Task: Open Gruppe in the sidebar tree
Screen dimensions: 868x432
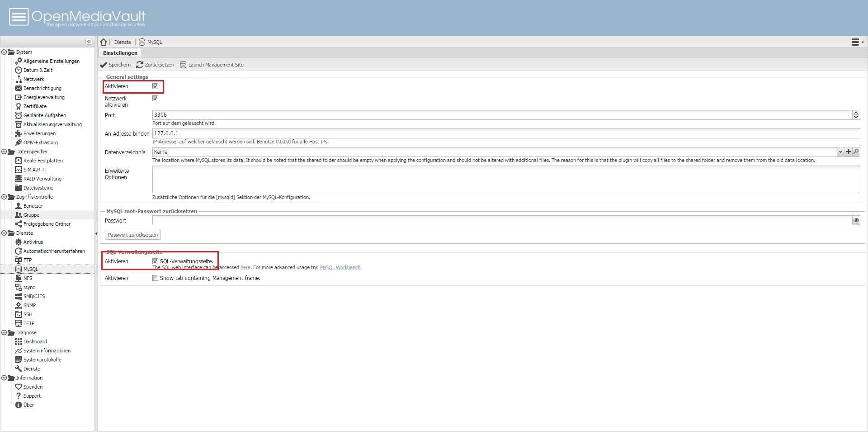Action: pos(31,215)
